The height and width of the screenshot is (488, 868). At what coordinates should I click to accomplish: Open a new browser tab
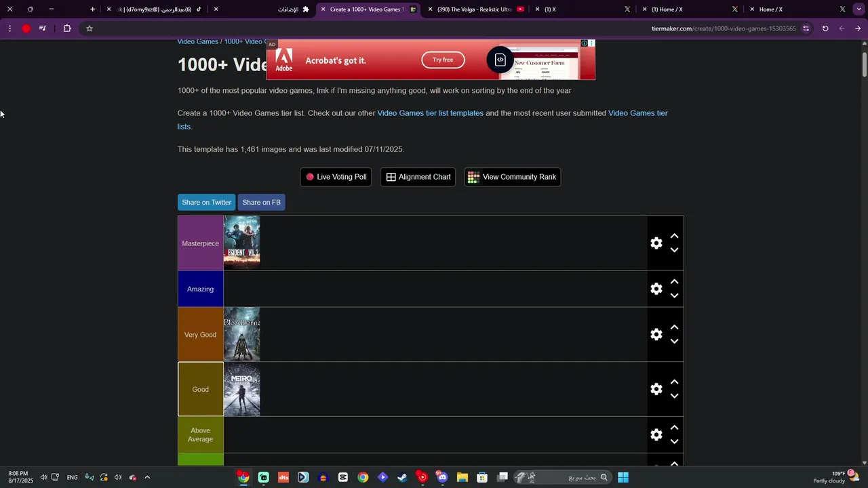point(92,9)
